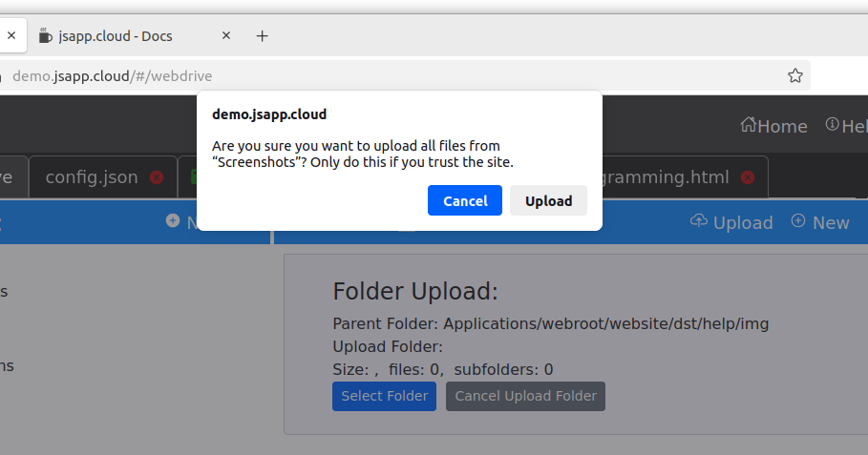The image size is (868, 455).
Task: Close the config.json editor tab
Action: pos(157,177)
